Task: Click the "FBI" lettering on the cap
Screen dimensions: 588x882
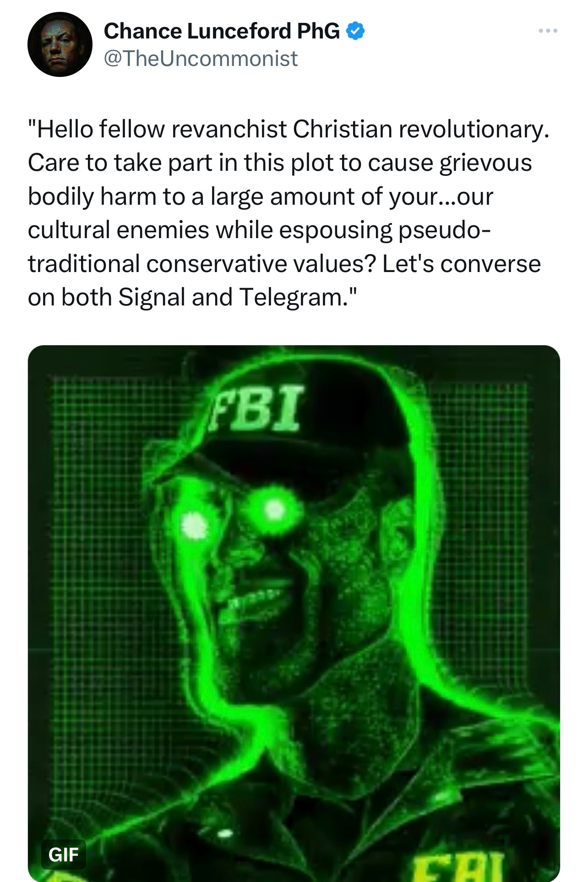Action: (256, 408)
